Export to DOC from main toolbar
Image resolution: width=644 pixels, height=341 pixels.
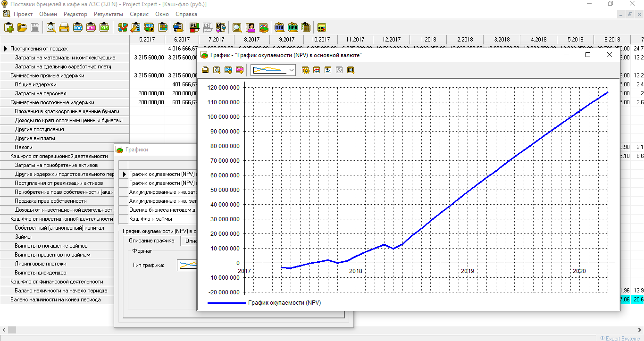(x=78, y=27)
